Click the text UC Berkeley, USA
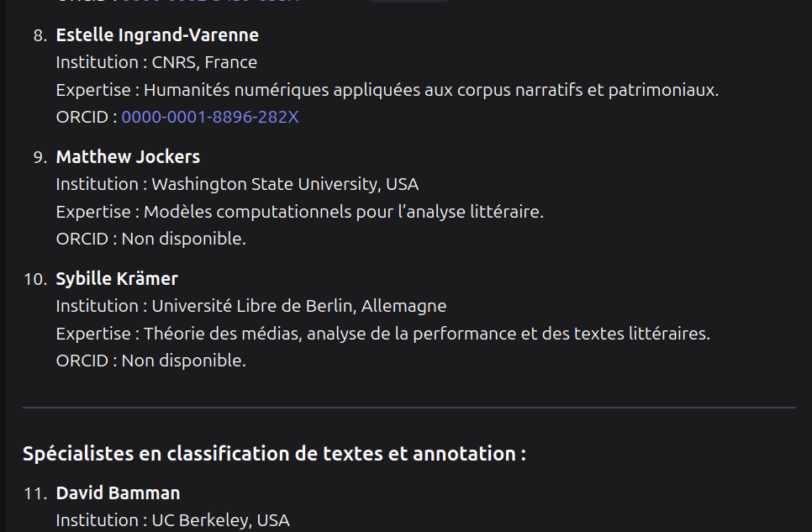The width and height of the screenshot is (812, 532). 220,520
